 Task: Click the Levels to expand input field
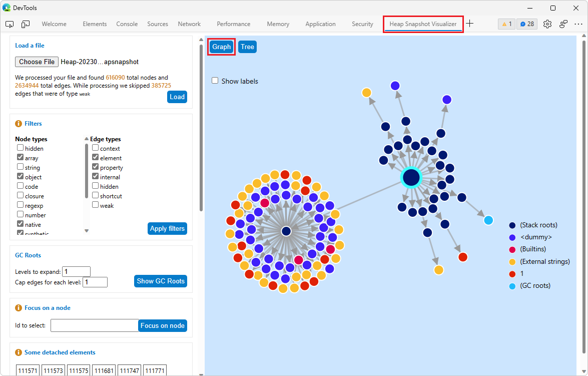click(76, 271)
